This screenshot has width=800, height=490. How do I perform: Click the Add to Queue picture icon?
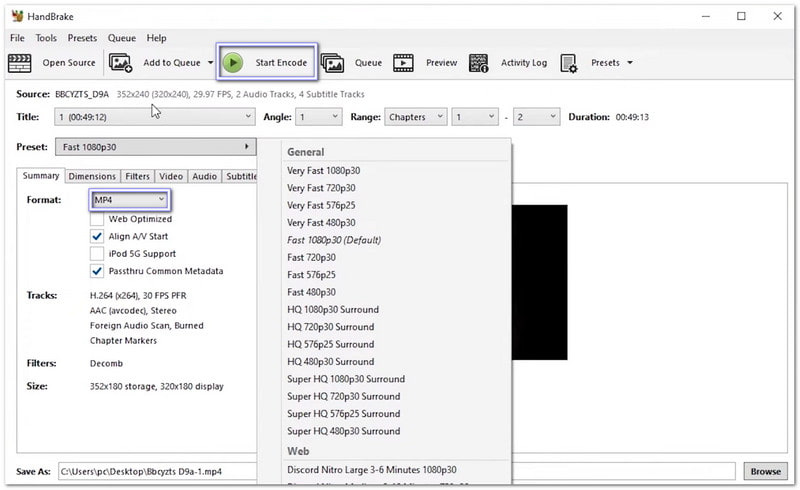click(x=120, y=63)
